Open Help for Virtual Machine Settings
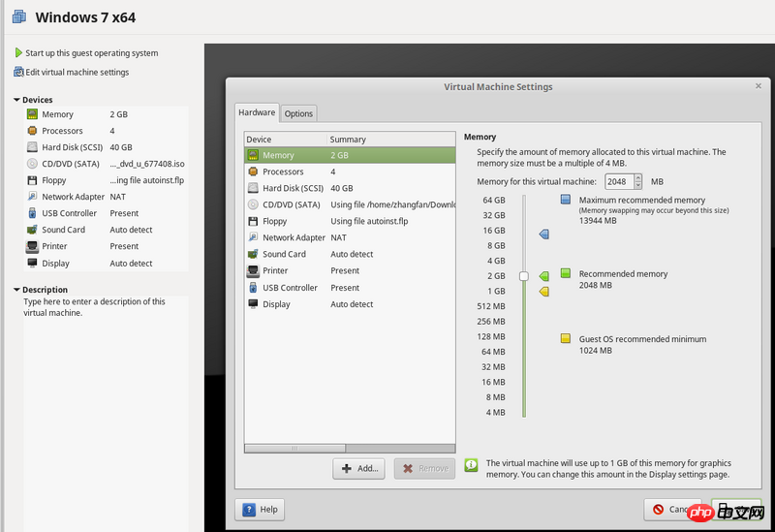The image size is (775, 532). pyautogui.click(x=260, y=510)
